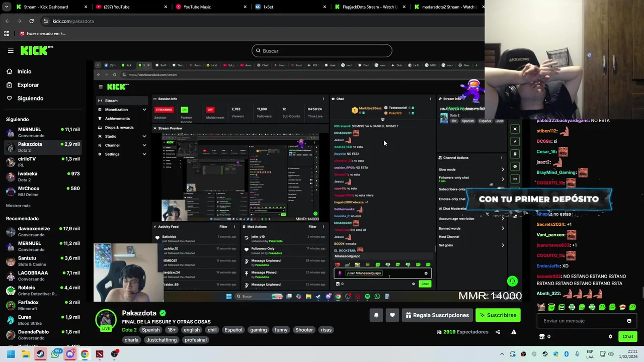Open Steam from the taskbar
The width and height of the screenshot is (644, 362).
(x=40, y=354)
